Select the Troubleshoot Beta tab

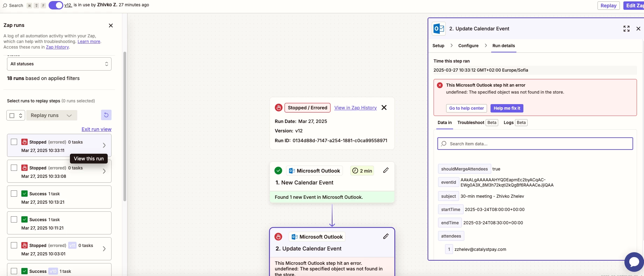[478, 123]
